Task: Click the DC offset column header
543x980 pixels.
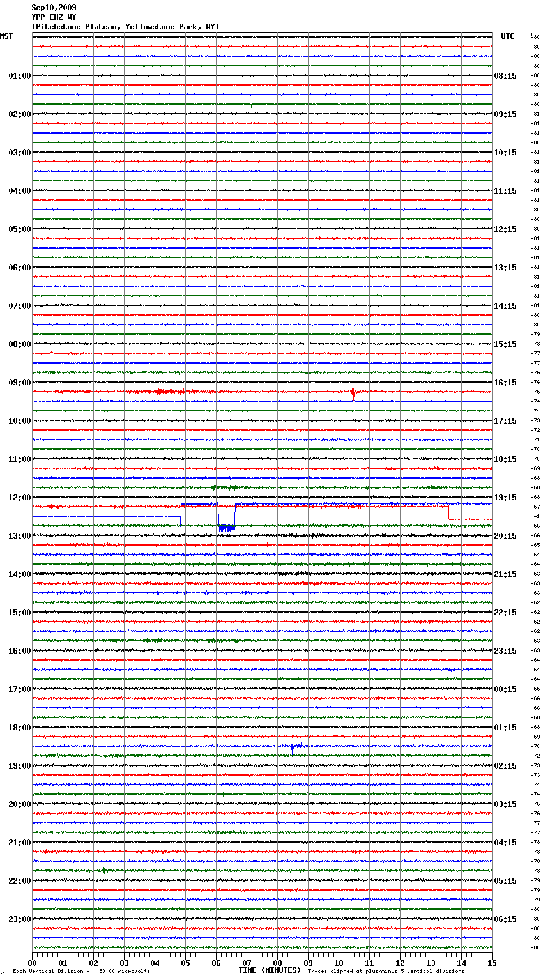Action: (530, 34)
